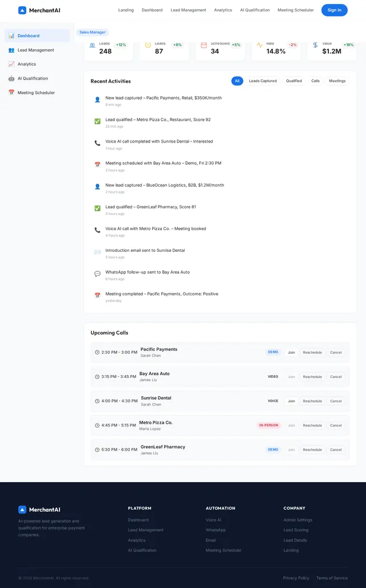Click calendar icon beside Meeting completed Pacific Payments
Image resolution: width=366 pixels, height=588 pixels.
point(97,295)
